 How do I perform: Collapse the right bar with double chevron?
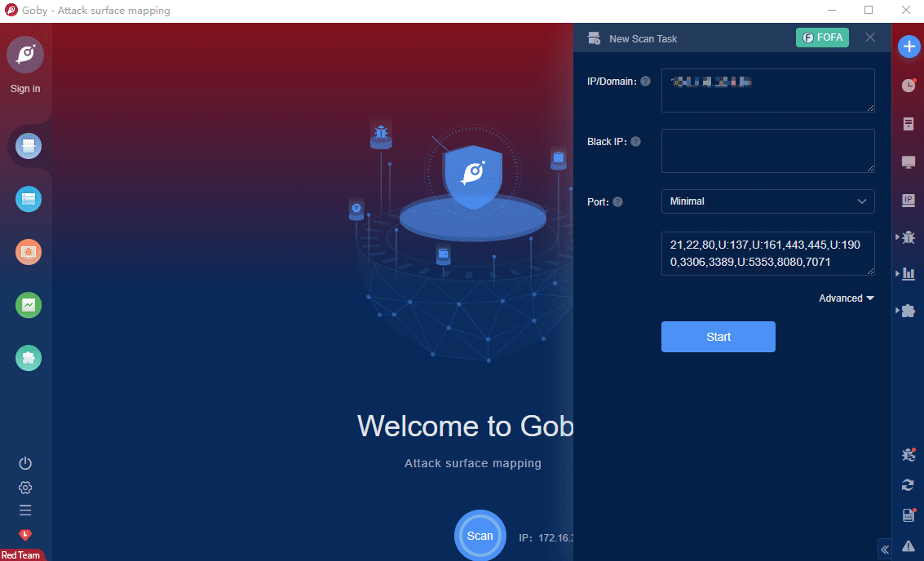click(x=885, y=550)
